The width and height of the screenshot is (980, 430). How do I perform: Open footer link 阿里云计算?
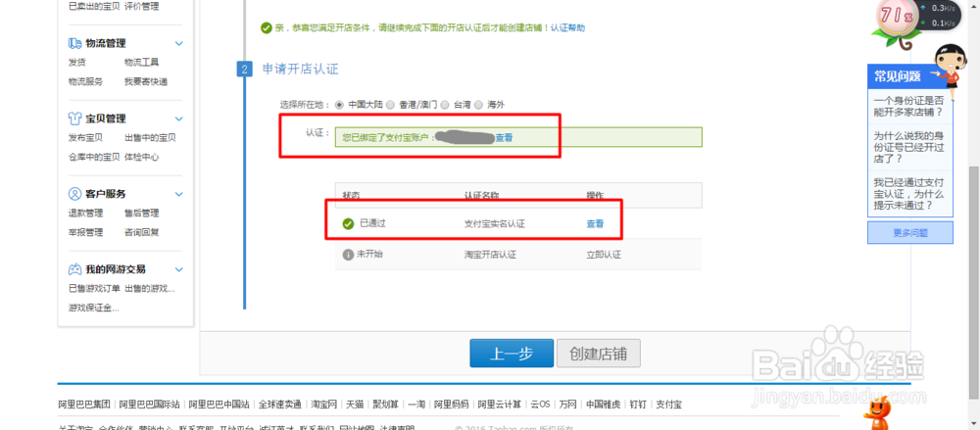[x=500, y=405]
